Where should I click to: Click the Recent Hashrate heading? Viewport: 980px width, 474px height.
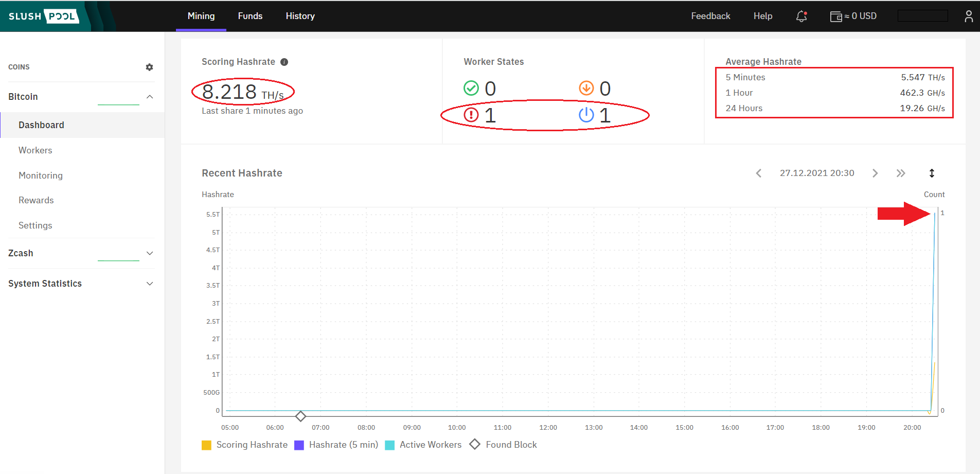[x=242, y=173]
